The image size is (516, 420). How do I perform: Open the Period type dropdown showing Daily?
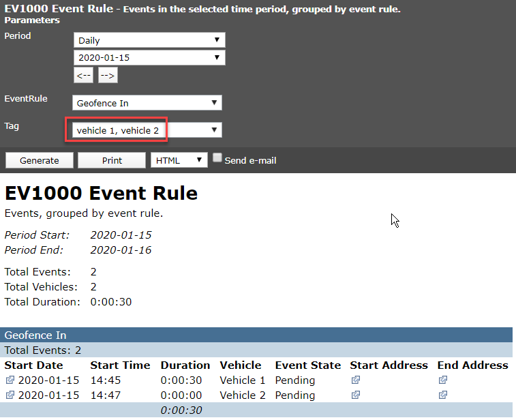(x=149, y=40)
